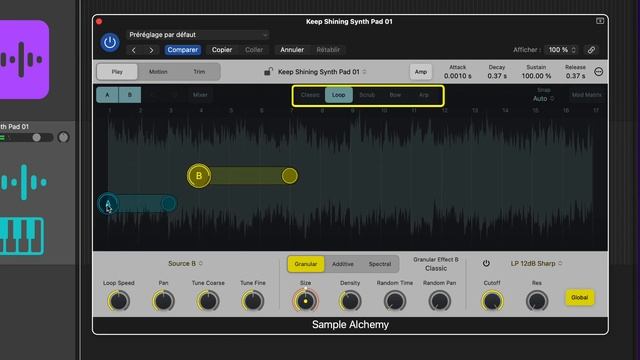Viewport: 640px width, 360px height.
Task: Open the Snap Auto dropdown
Action: [x=543, y=99]
